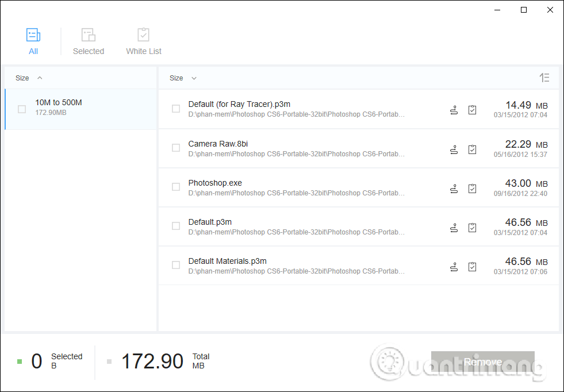Screen dimensions: 564x392
Task: Click the whitelist icon for Photoshop.exe row
Action: point(472,189)
